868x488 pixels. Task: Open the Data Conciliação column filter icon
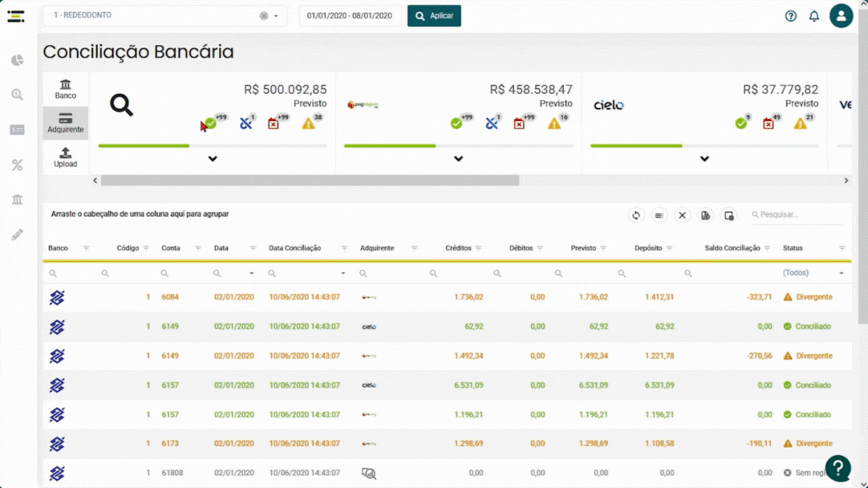(x=344, y=248)
